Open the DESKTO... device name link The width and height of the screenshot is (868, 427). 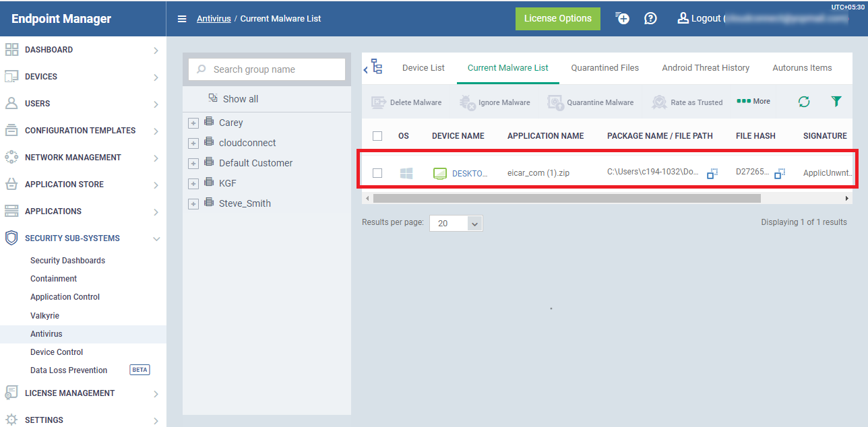tap(470, 174)
